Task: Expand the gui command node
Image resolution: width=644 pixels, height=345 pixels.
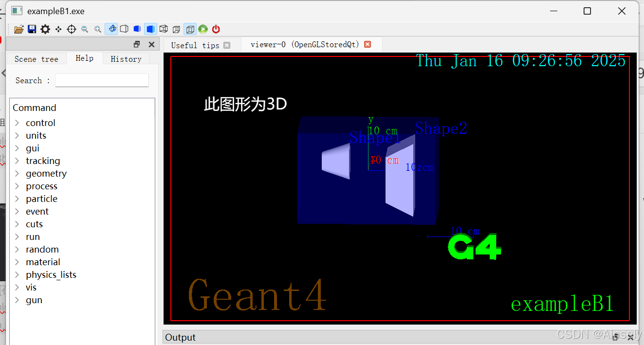Action: (x=17, y=148)
